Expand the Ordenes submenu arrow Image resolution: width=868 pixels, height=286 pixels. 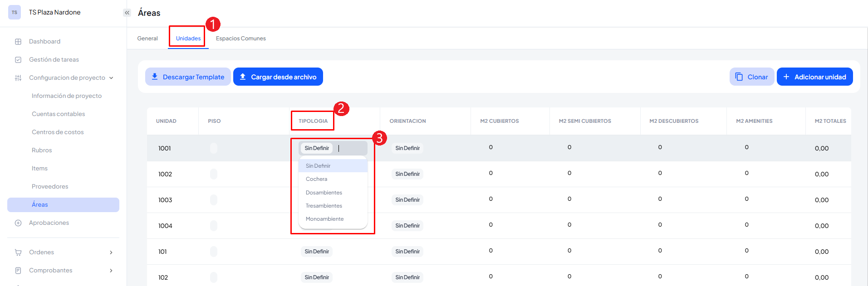(x=111, y=252)
